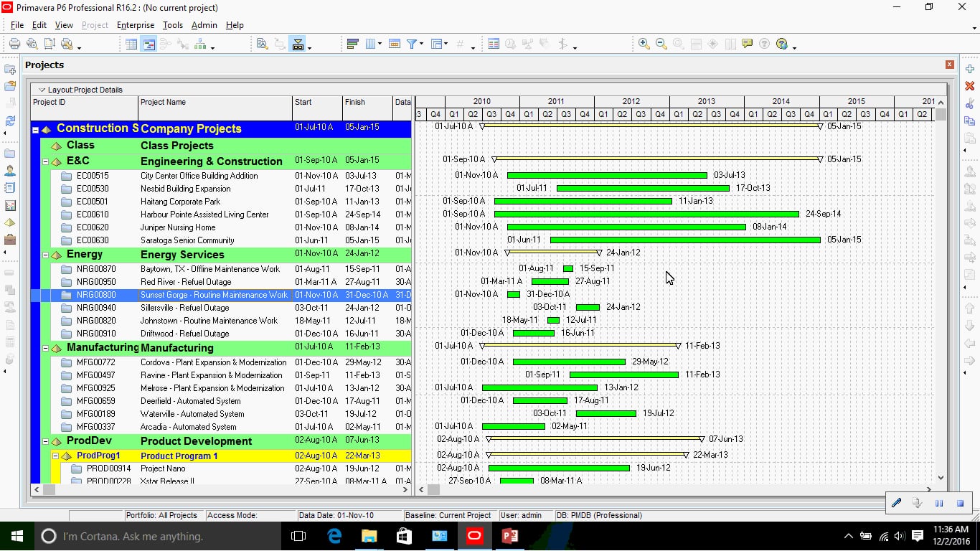Open the Projects folder icon in left sidebar
Image resolution: width=980 pixels, height=551 pixels.
coord(10,154)
